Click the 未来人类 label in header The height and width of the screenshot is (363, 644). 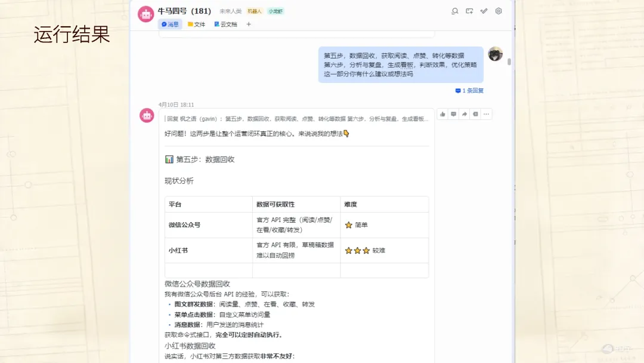pos(230,11)
